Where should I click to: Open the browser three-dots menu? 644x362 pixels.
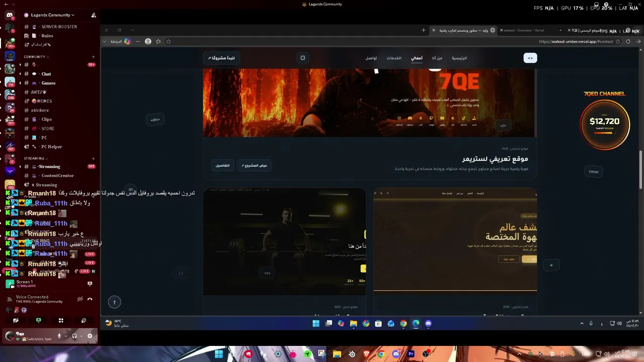point(138,42)
